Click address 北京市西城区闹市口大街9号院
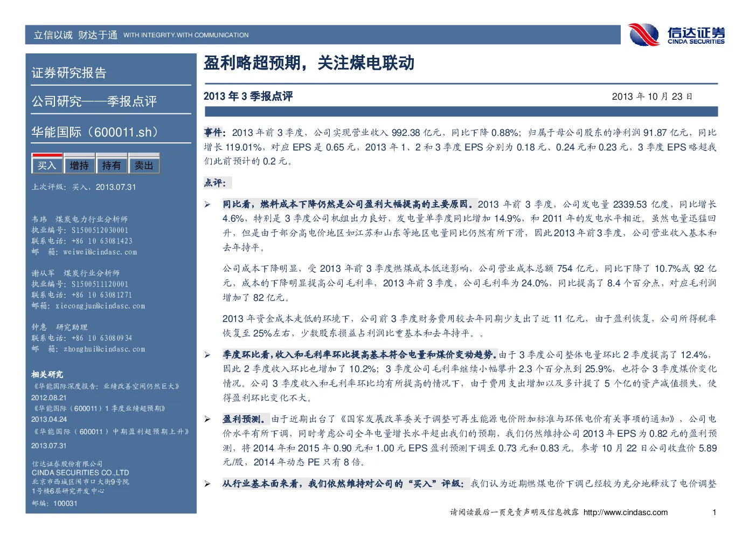 (80, 482)
